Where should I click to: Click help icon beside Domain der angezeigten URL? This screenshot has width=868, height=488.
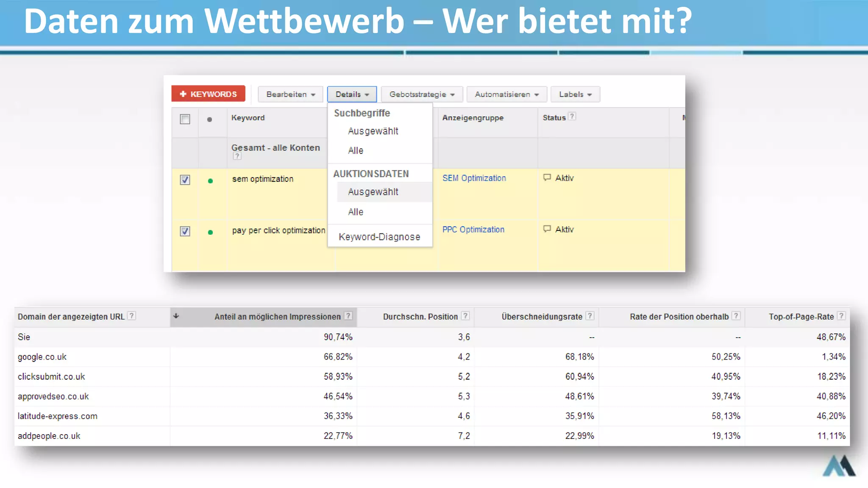pos(132,316)
